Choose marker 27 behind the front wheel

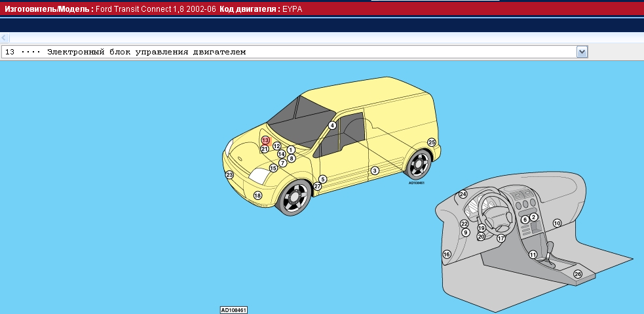(318, 186)
